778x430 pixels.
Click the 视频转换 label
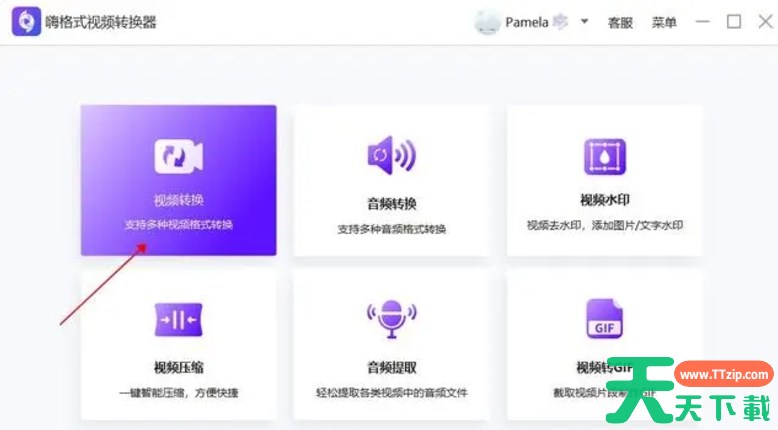179,200
